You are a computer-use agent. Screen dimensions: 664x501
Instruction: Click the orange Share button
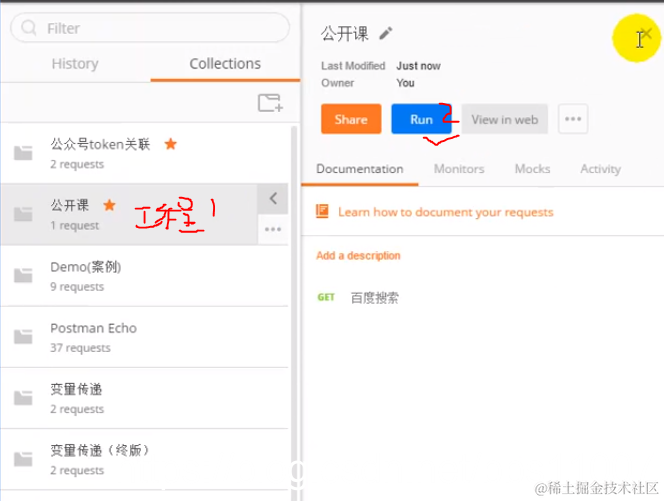351,119
